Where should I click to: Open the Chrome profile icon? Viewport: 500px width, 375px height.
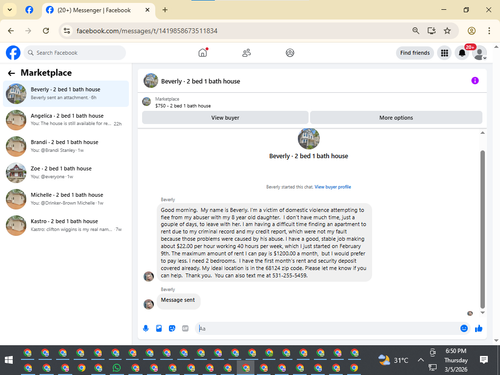(471, 31)
